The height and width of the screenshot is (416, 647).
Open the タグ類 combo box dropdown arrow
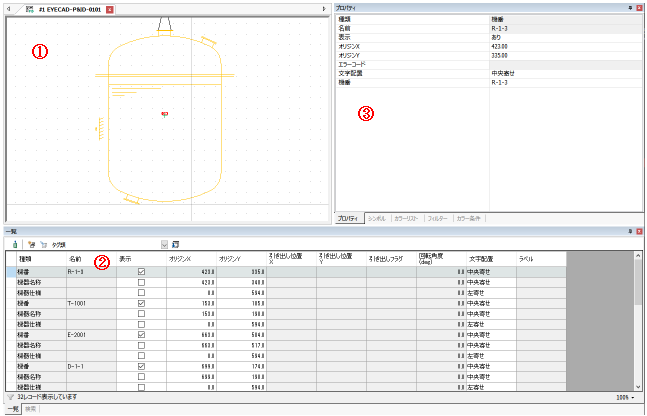pos(164,245)
